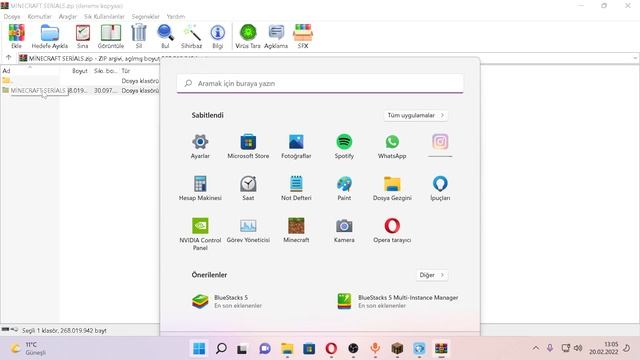Show hidden system tray icons
640x360 pixels.
coord(536,348)
